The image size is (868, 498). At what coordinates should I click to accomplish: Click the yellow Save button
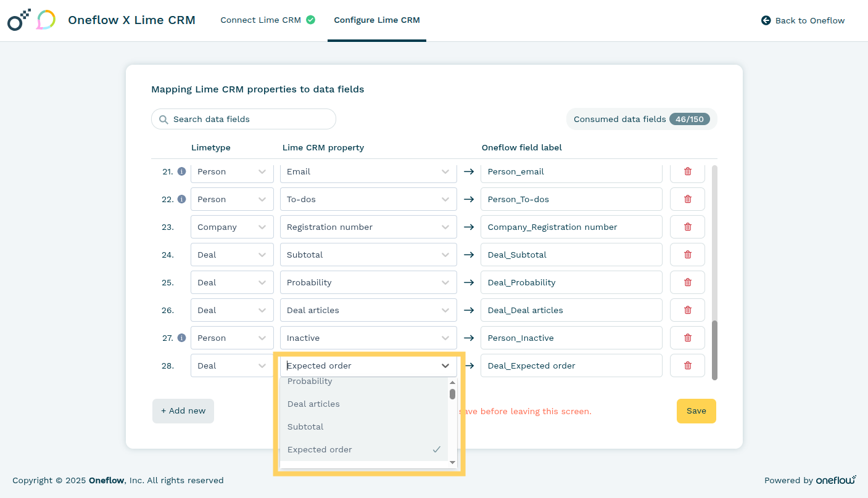tap(696, 411)
